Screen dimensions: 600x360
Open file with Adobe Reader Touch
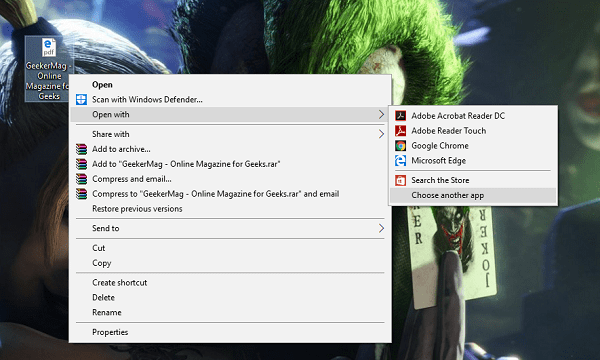(x=473, y=131)
